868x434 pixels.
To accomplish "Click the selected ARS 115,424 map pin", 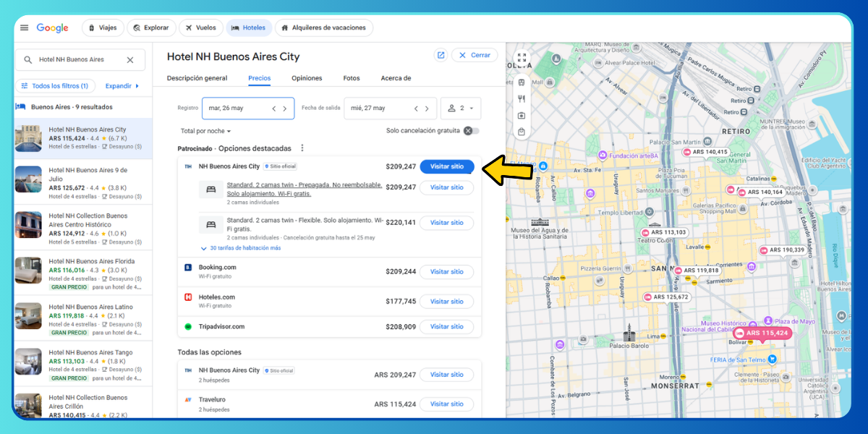I will coord(762,333).
